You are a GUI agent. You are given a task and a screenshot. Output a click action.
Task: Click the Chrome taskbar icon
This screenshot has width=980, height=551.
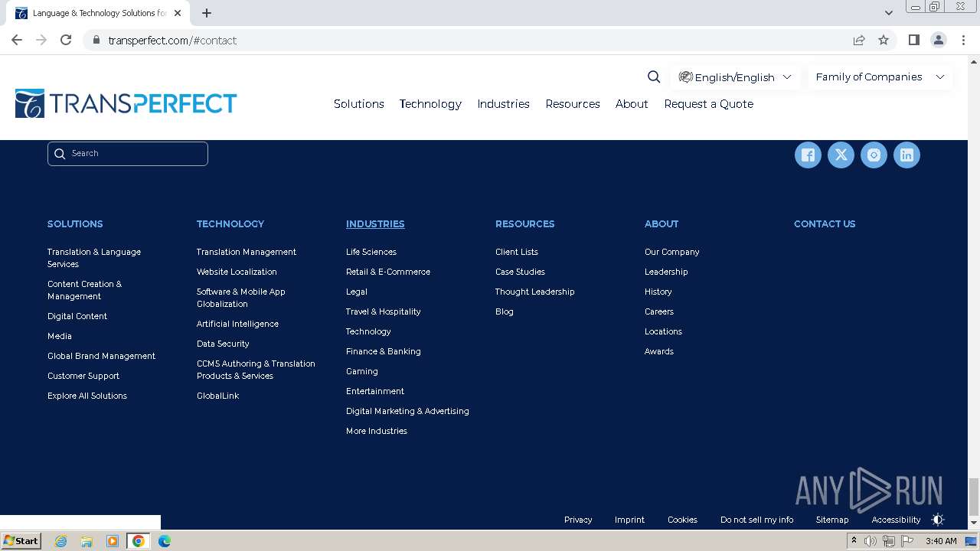(x=139, y=541)
